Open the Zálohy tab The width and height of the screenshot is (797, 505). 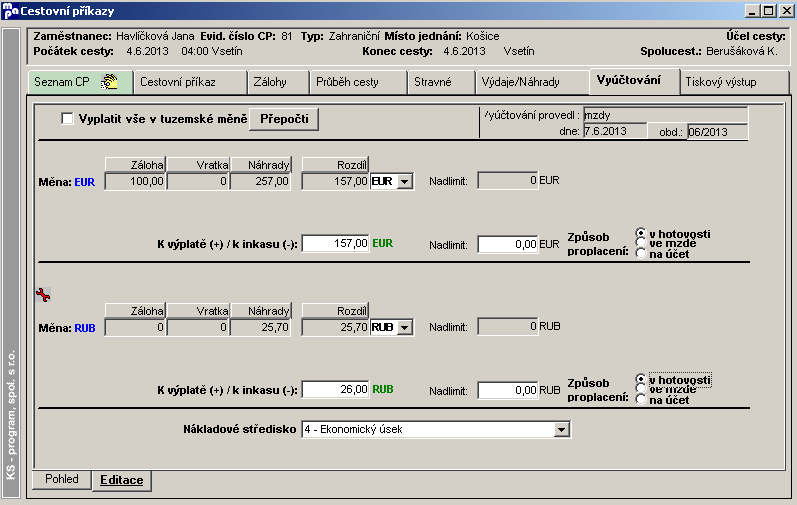coord(279,82)
